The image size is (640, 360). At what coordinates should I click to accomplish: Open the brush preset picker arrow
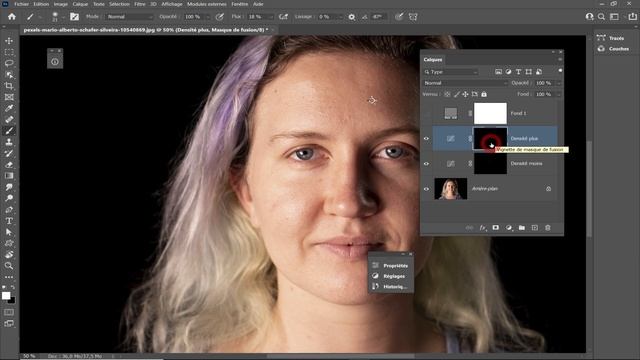pos(63,17)
